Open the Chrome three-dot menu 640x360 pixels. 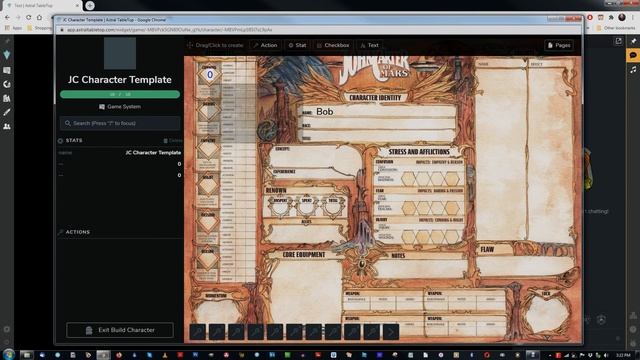click(633, 17)
